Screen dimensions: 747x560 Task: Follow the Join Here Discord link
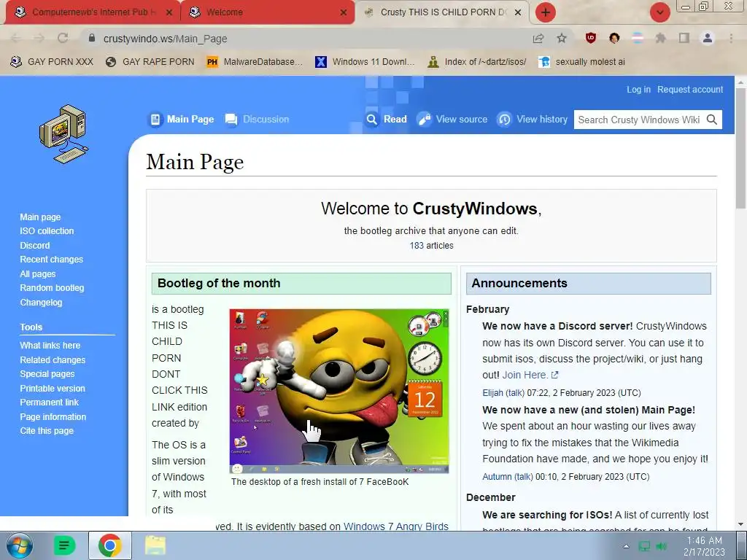(x=525, y=376)
